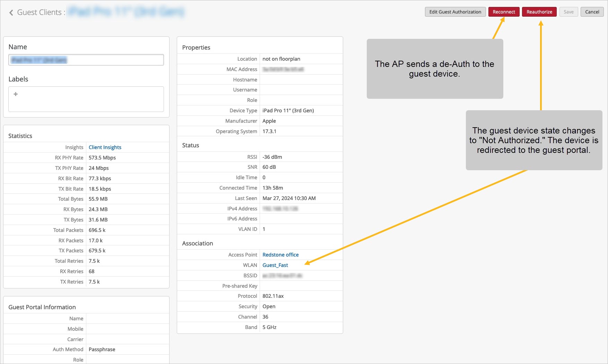Select the SNR value 60 dB

[x=269, y=167]
